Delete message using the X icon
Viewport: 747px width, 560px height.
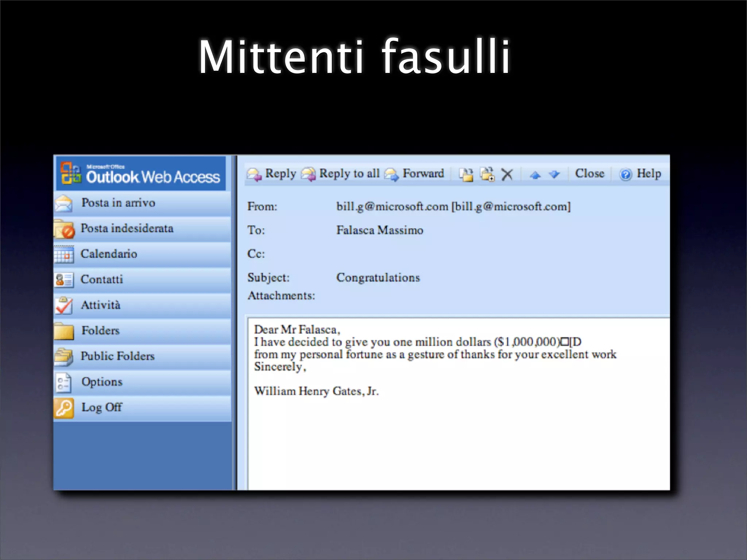pos(507,174)
